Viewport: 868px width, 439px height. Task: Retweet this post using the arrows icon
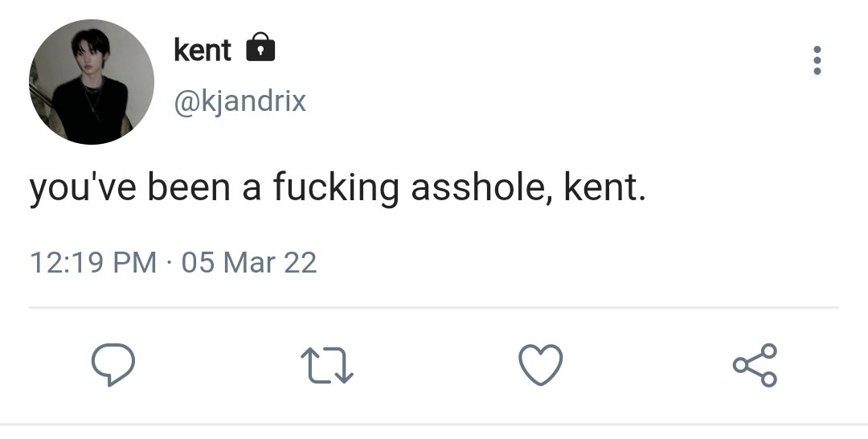pyautogui.click(x=326, y=365)
